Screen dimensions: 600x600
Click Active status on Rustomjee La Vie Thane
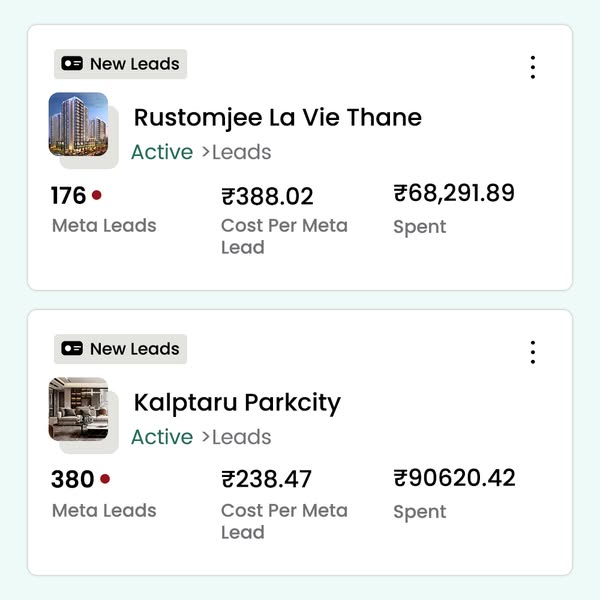[162, 152]
